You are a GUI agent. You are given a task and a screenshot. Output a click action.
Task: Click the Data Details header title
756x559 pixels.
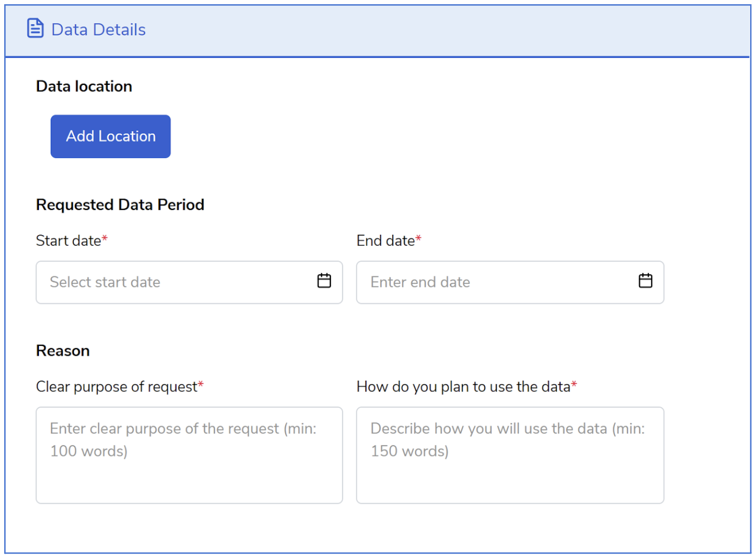pyautogui.click(x=99, y=30)
